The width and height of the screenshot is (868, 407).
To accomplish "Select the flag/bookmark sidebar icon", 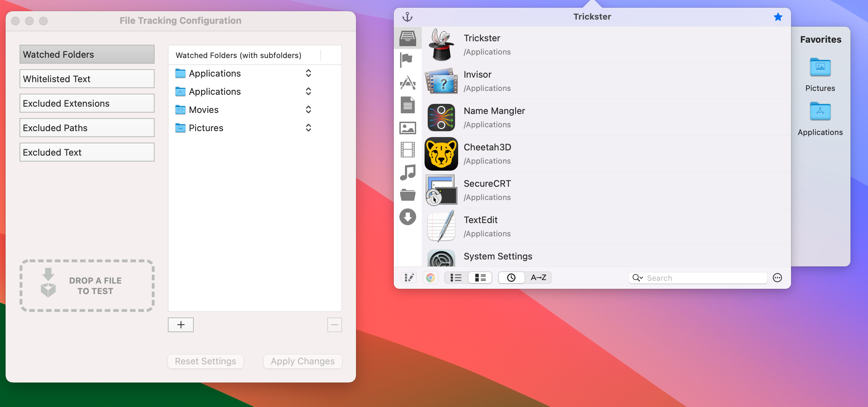I will pos(408,60).
